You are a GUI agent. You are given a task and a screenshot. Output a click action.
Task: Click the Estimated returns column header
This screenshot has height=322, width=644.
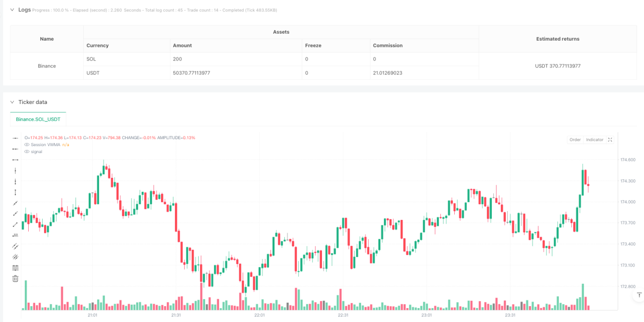(557, 39)
